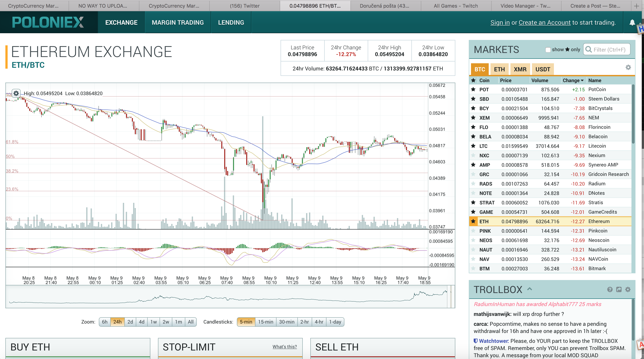Pop out the Trollbox window icon
The width and height of the screenshot is (644, 359).
(619, 289)
